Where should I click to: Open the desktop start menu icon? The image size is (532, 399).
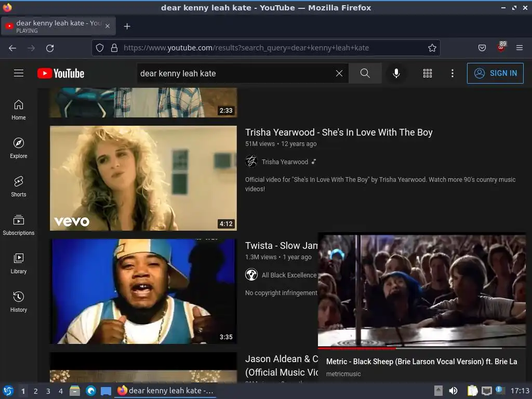[8, 391]
